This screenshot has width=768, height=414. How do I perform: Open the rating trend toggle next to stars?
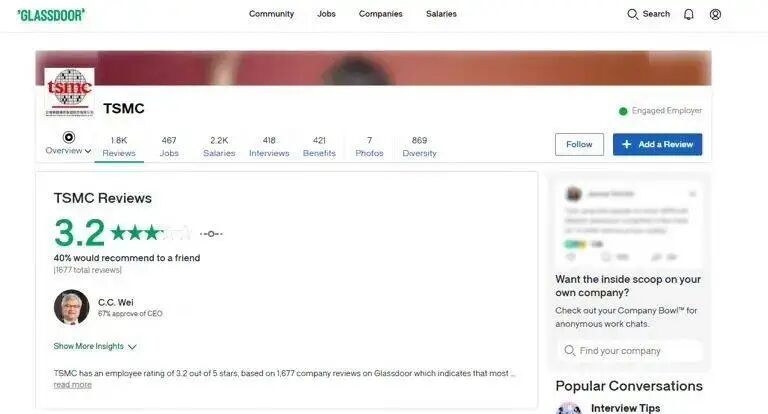211,234
